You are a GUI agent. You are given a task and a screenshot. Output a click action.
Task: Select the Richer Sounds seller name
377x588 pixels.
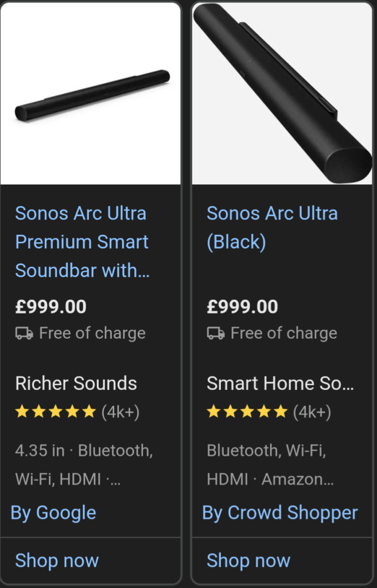pos(75,383)
